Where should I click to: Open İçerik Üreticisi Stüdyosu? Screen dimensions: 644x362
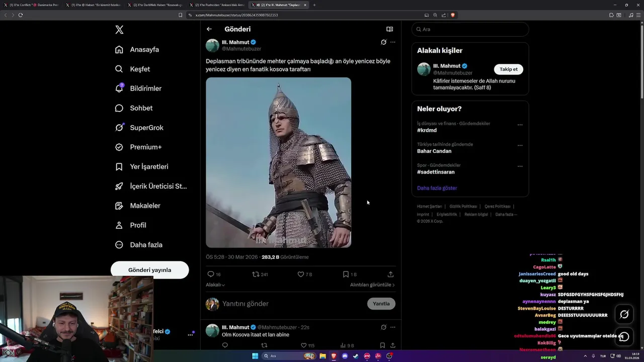point(151,186)
